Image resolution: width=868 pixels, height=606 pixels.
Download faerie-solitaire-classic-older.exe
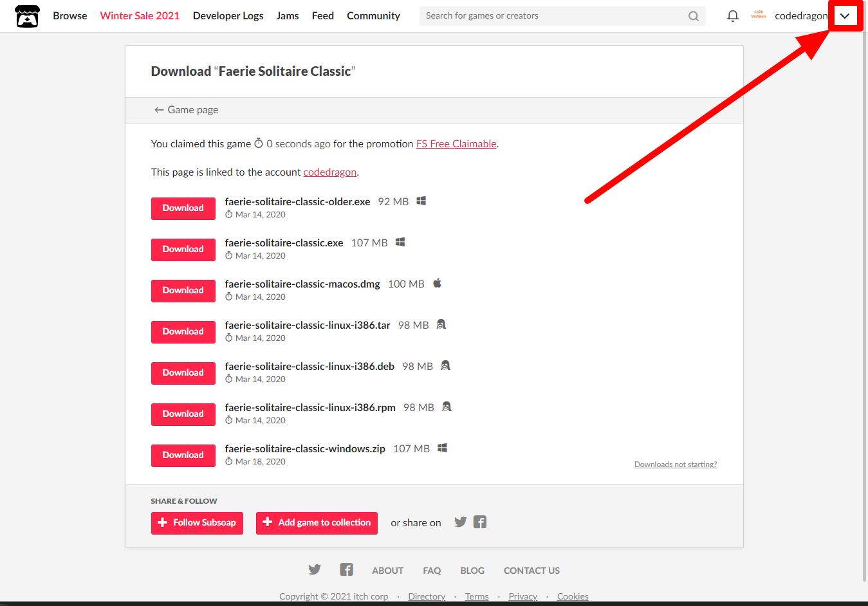click(183, 208)
